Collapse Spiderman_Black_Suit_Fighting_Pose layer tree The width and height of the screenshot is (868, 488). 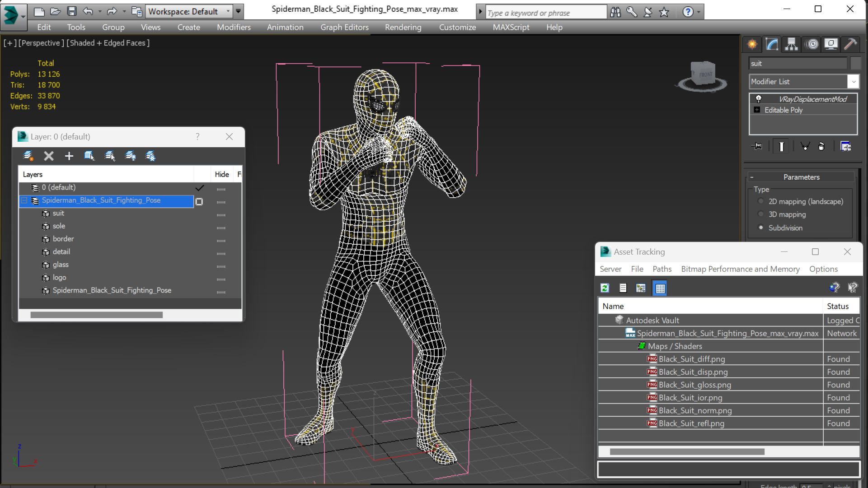24,200
